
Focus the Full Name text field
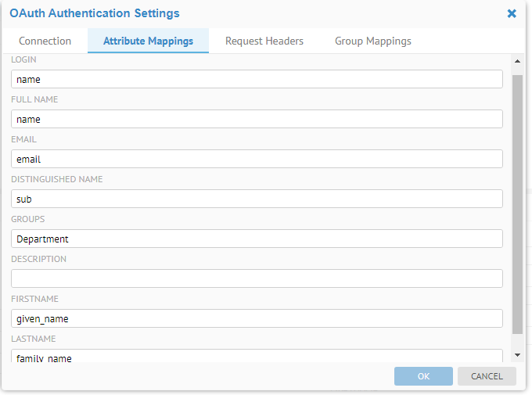tap(257, 119)
